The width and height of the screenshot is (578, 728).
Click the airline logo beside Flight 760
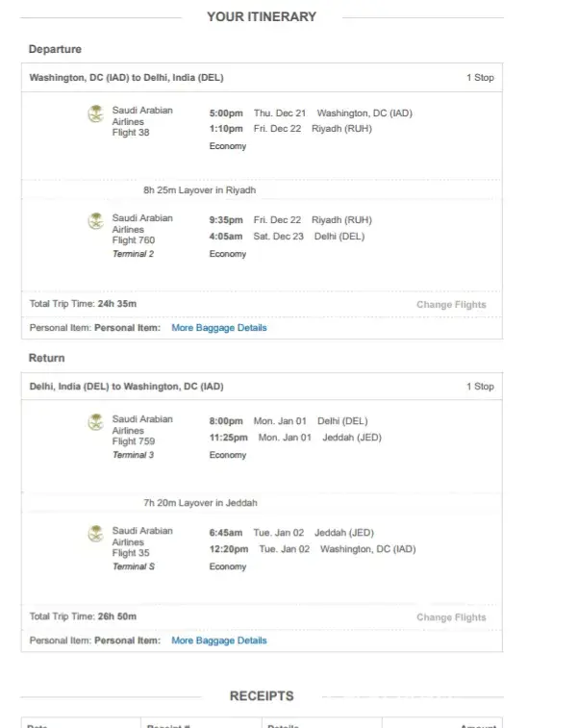click(x=96, y=223)
